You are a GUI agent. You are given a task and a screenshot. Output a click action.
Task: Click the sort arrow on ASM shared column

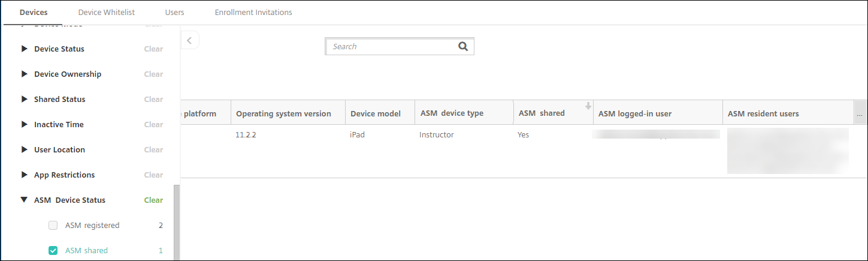[x=588, y=106]
